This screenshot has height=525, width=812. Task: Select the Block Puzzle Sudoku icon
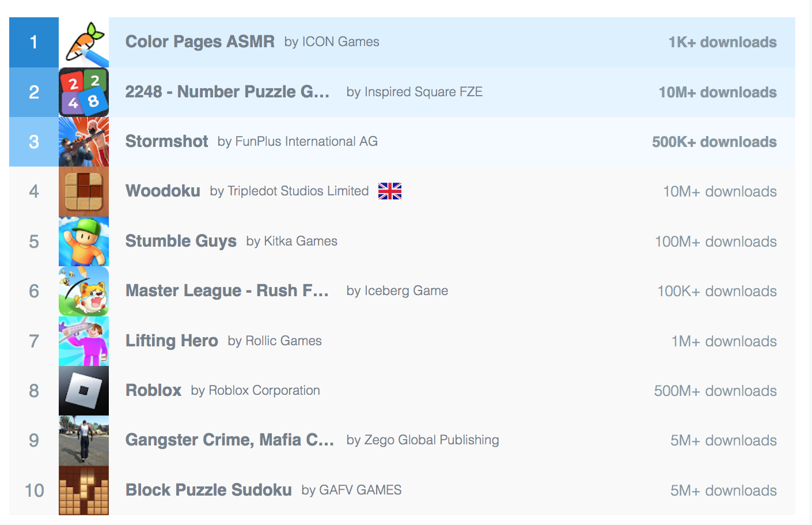click(84, 490)
